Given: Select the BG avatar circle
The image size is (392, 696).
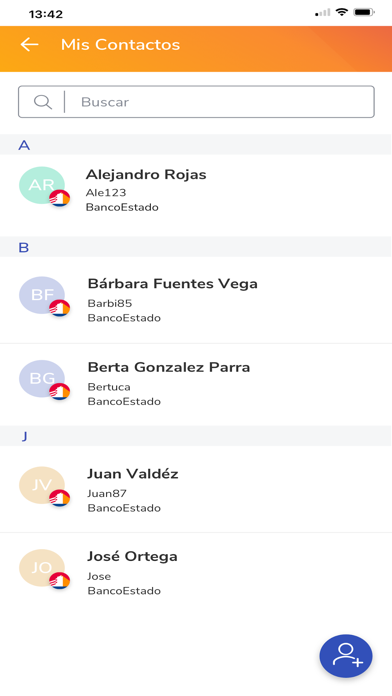Looking at the screenshot, I should click(x=42, y=378).
